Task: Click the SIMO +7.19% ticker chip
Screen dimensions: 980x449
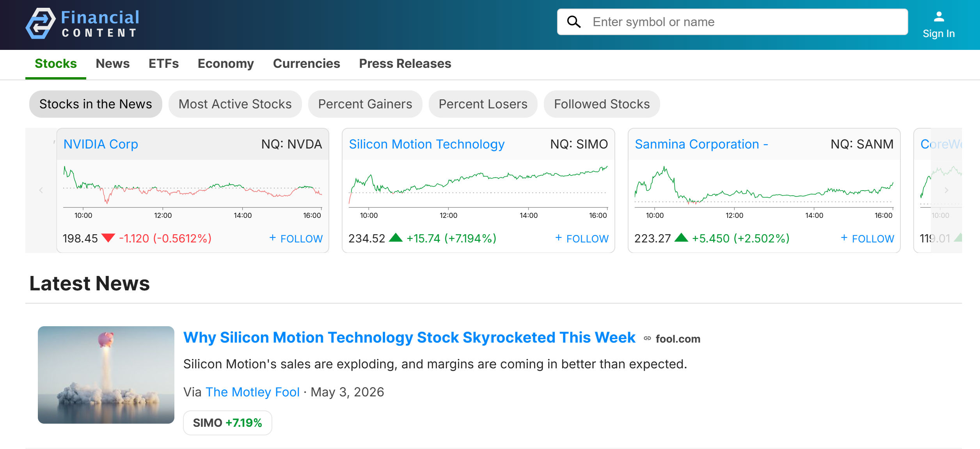Action: click(227, 422)
